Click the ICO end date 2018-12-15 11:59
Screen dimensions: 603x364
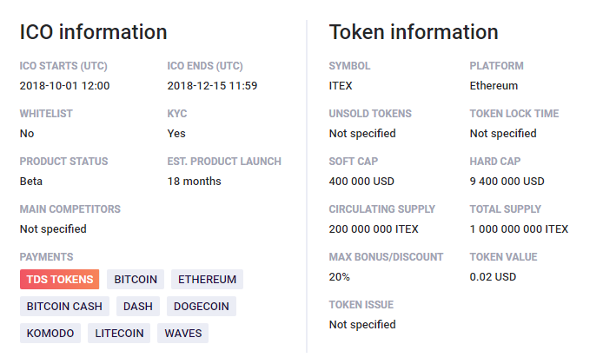(x=212, y=86)
